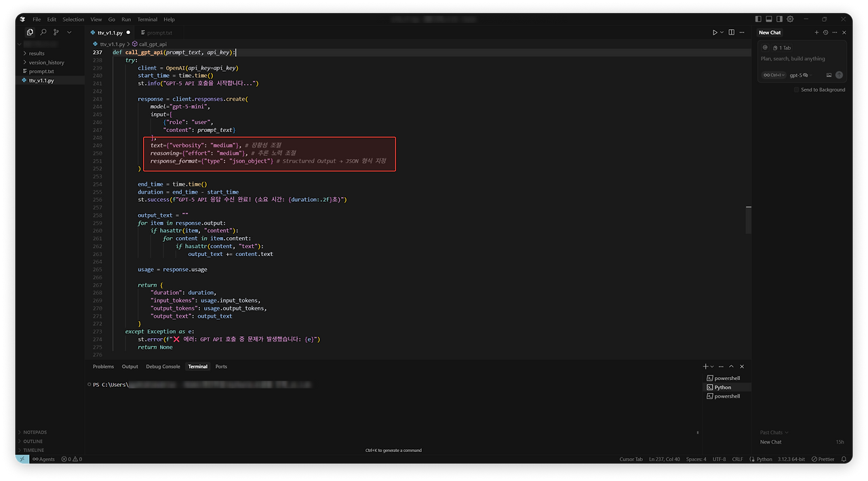Open the View menu
Image resolution: width=868 pixels, height=481 pixels.
click(x=96, y=20)
